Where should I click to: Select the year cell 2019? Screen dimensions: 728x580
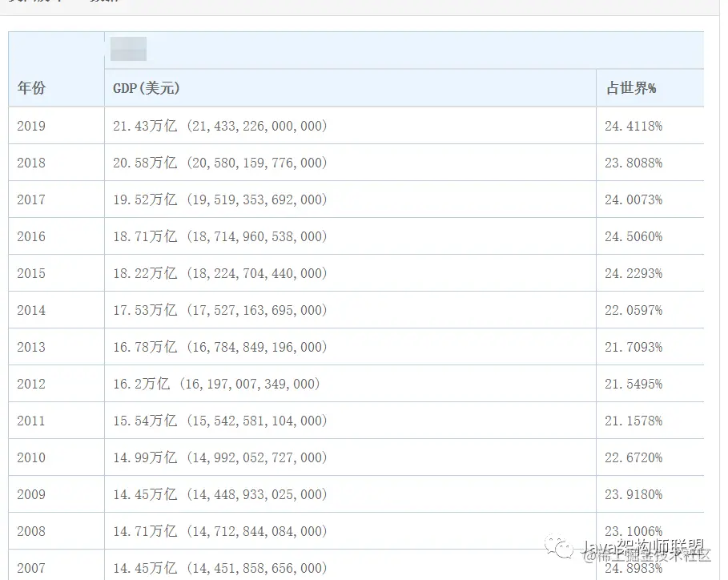pyautogui.click(x=31, y=126)
